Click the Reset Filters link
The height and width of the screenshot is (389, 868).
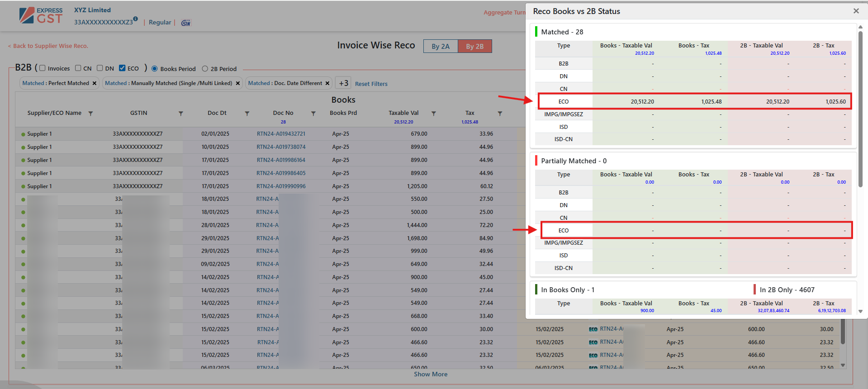371,84
